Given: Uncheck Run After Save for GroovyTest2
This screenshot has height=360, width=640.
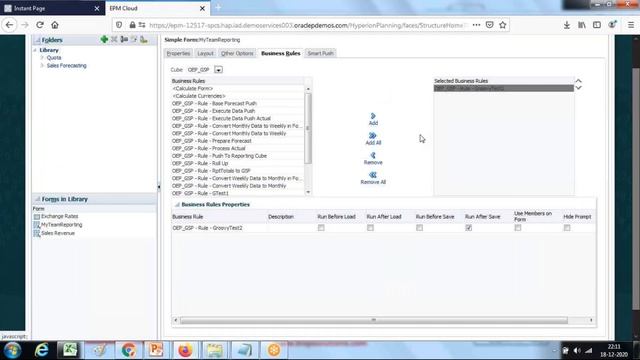Looking at the screenshot, I should tap(469, 228).
